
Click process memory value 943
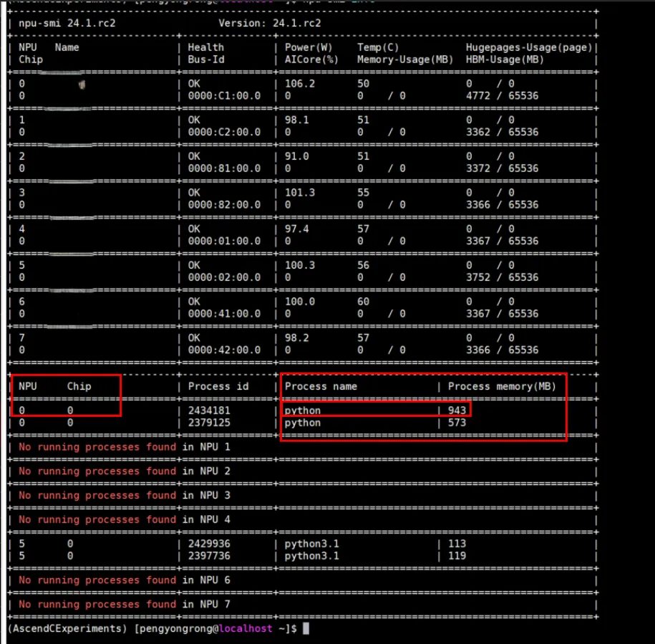point(457,410)
